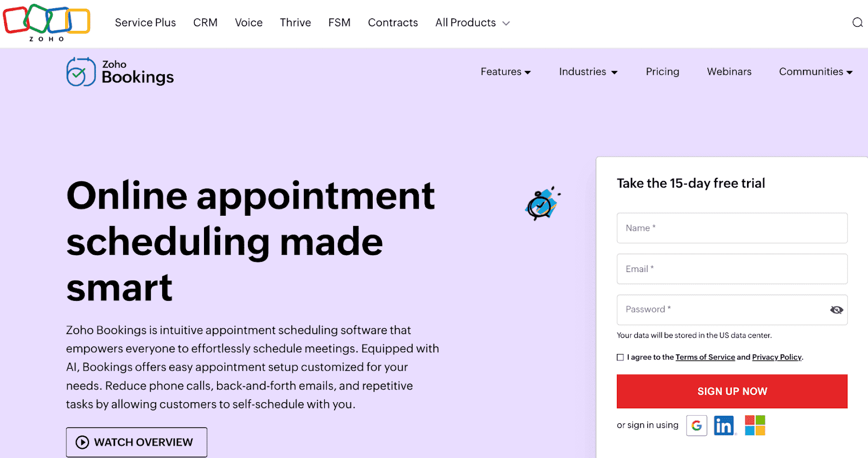
Task: Click the play icon on Watch Overview
Action: 82,442
